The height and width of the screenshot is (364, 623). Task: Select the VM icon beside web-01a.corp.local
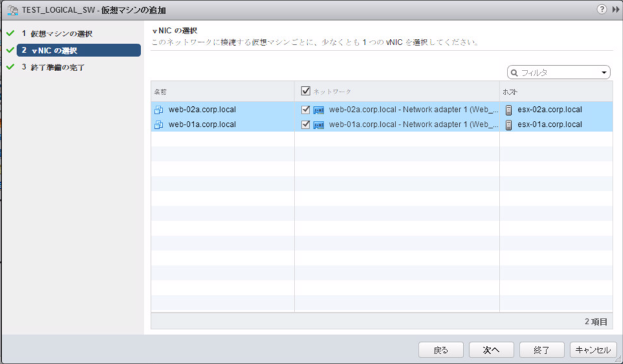(158, 124)
